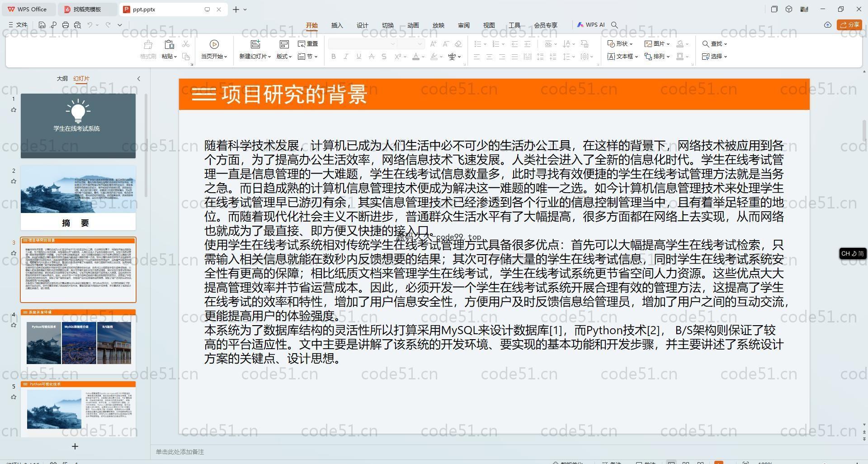This screenshot has width=868, height=464.
Task: Toggle align text right
Action: (x=502, y=57)
